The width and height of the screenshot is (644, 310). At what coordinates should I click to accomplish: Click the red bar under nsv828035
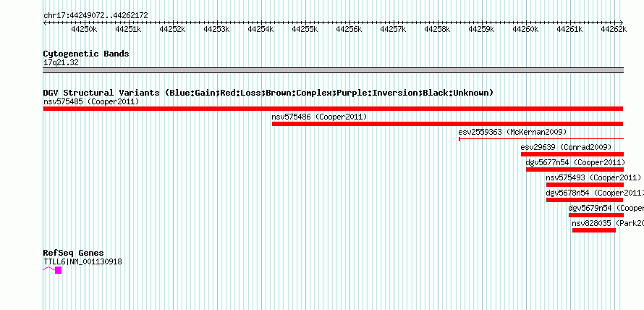[x=594, y=230]
